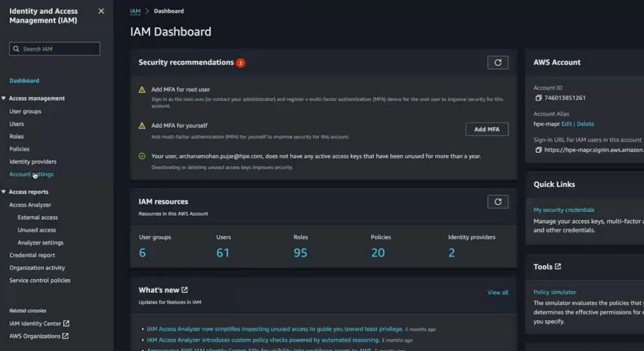Image resolution: width=644 pixels, height=351 pixels.
Task: Click the red badge showing 2 recommendations
Action: click(240, 63)
